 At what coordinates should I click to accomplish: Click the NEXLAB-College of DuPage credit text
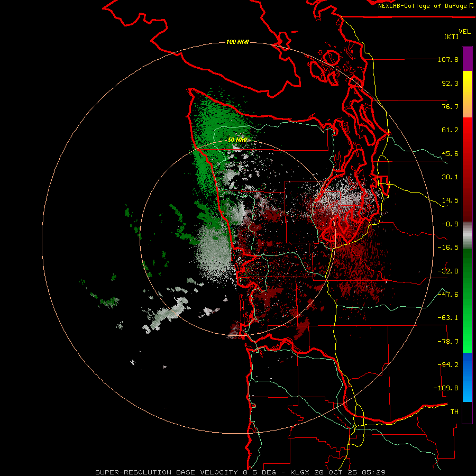click(x=425, y=6)
